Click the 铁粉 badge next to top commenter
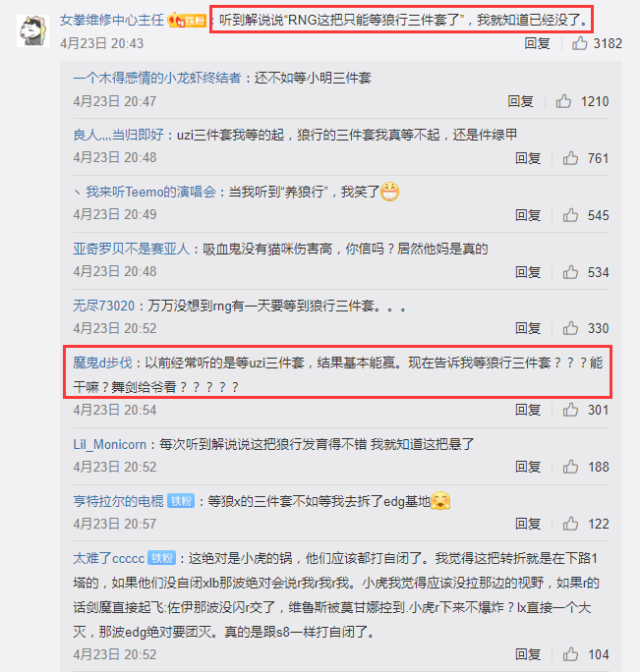 tap(187, 21)
